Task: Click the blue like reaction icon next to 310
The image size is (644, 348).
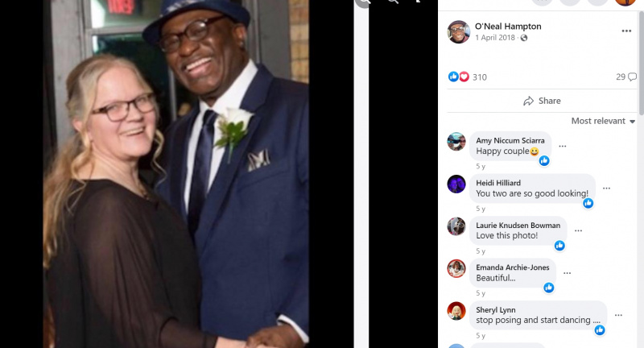Action: tap(453, 77)
